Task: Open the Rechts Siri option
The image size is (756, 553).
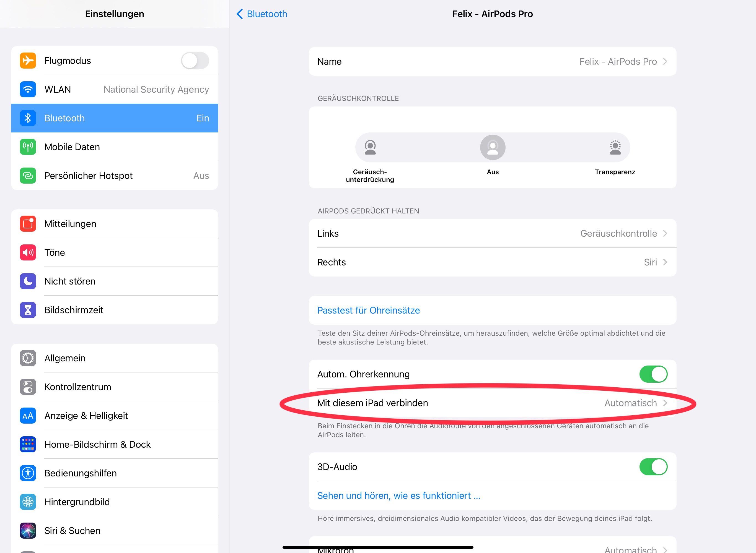Action: pyautogui.click(x=492, y=262)
